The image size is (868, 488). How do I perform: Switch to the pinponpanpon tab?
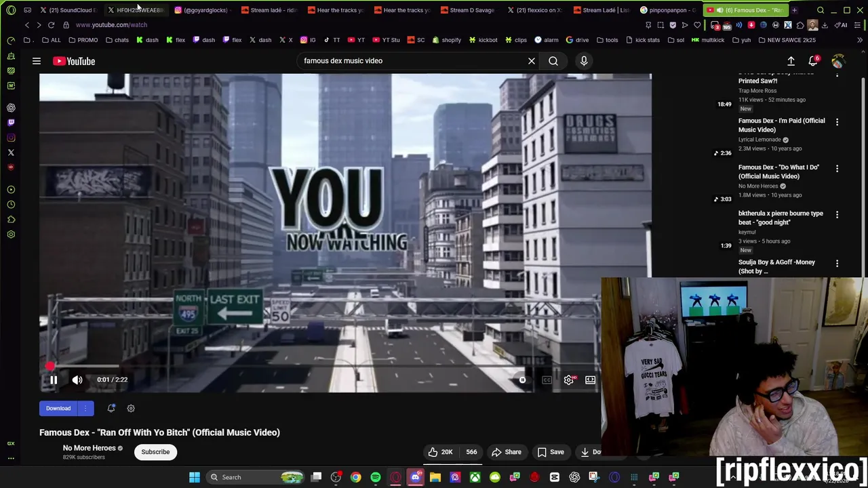click(x=668, y=10)
